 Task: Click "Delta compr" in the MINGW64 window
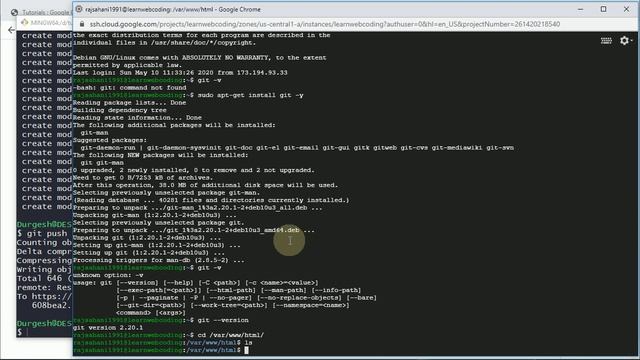[x=44, y=251]
